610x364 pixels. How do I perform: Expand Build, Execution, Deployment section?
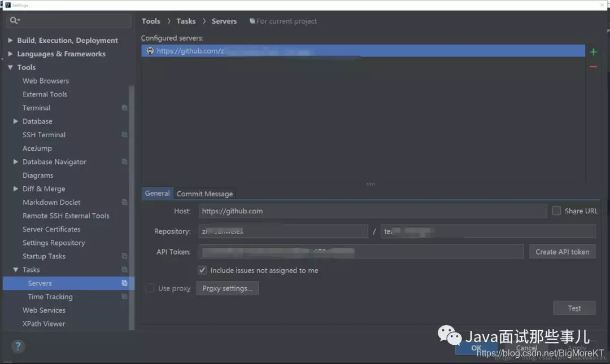(11, 40)
